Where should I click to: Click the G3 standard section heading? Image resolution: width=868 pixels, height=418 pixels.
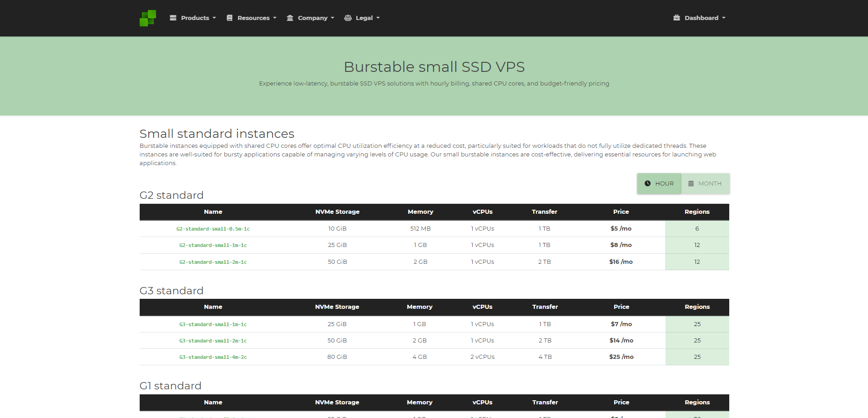point(172,291)
